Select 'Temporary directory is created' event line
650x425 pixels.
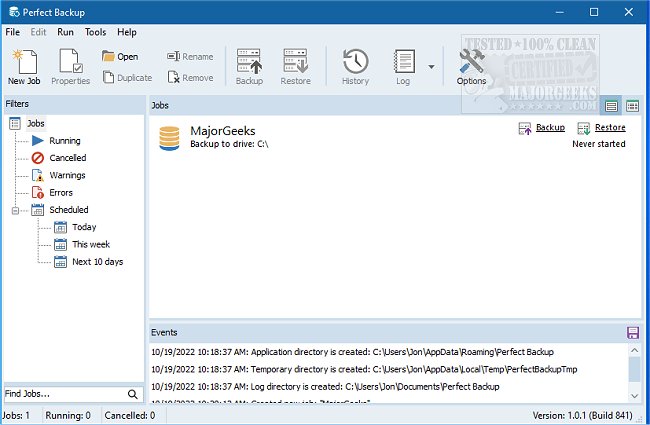[x=364, y=369]
